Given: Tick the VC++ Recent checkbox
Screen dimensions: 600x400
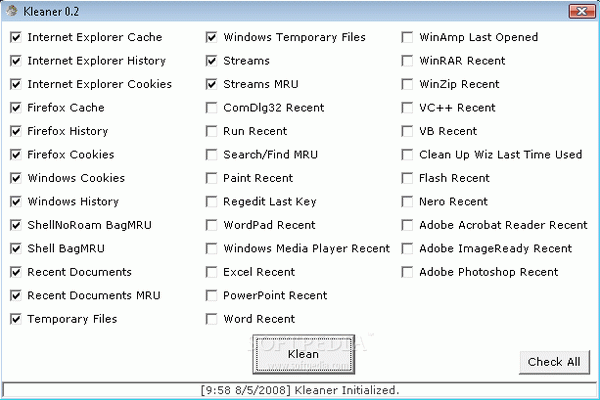Looking at the screenshot, I should point(408,108).
